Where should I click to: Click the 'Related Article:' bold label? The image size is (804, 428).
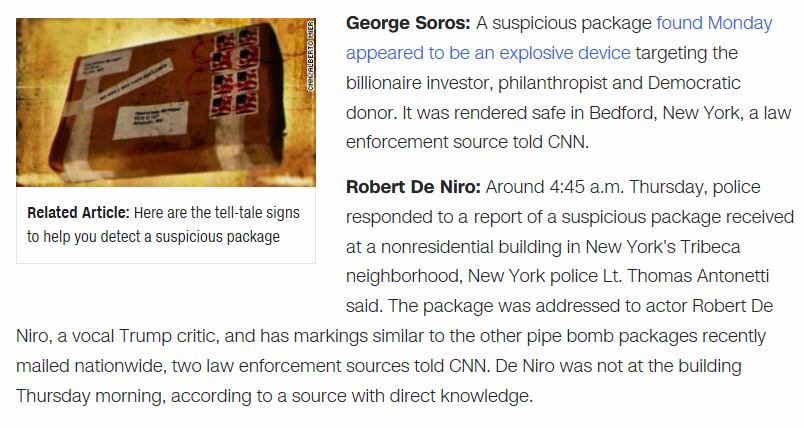(78, 213)
